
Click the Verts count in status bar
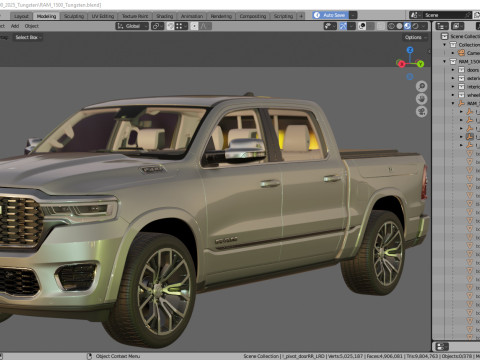[345, 356]
